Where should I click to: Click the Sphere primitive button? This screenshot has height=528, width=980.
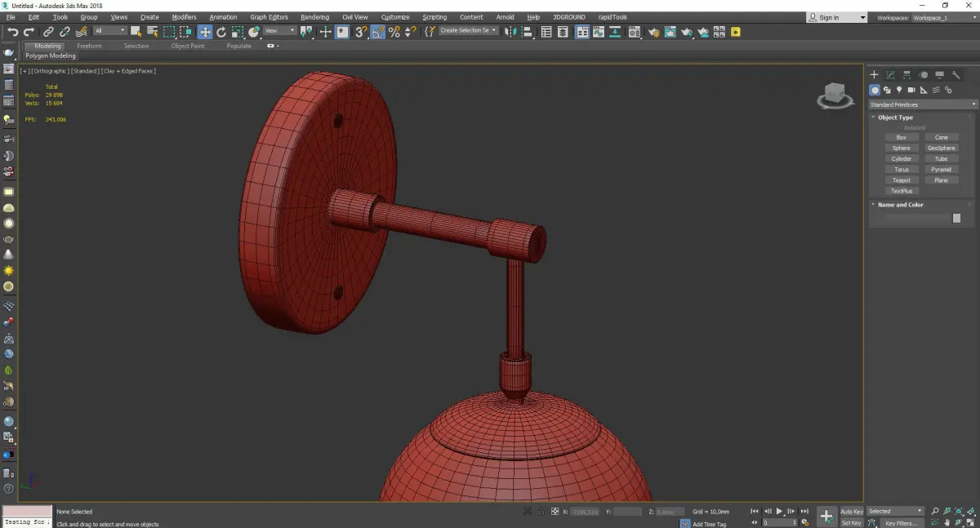pyautogui.click(x=902, y=149)
